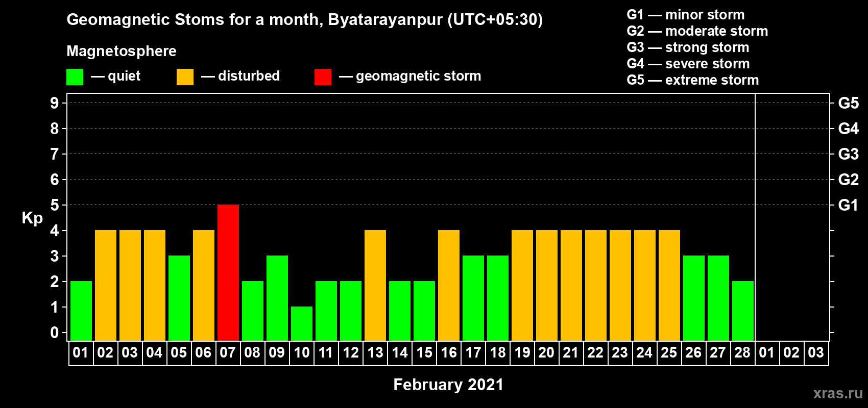Click the orange disturbed legend swatch
Screen dimensions: 868x408
click(185, 77)
